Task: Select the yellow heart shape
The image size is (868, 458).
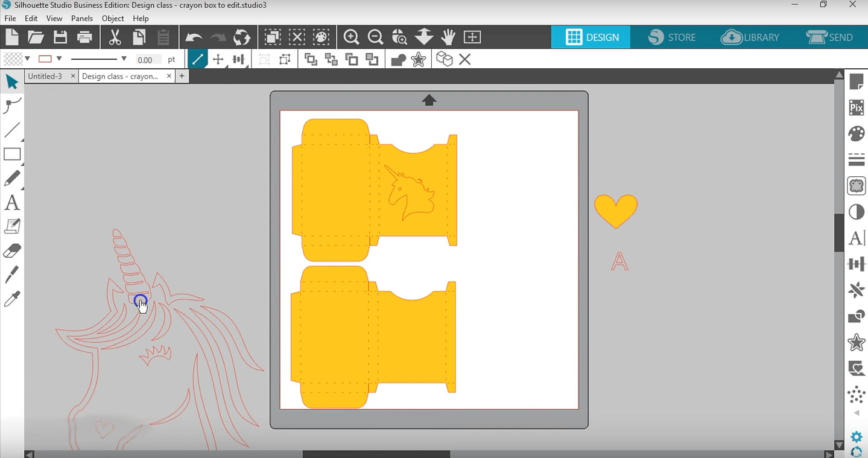Action: point(615,209)
